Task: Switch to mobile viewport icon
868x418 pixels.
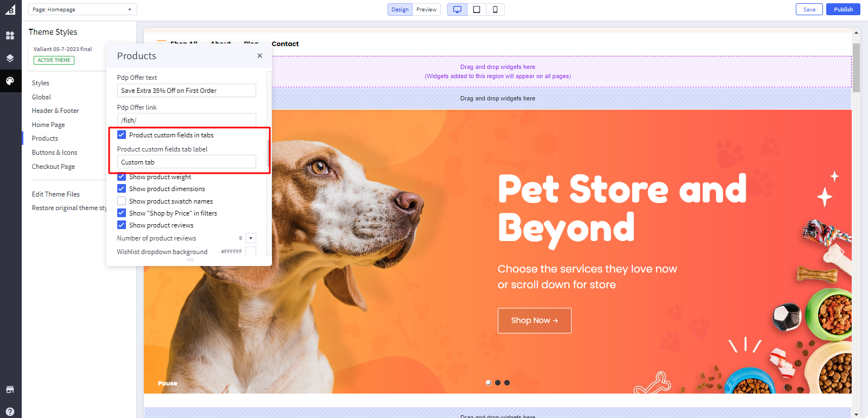Action: 495,9
